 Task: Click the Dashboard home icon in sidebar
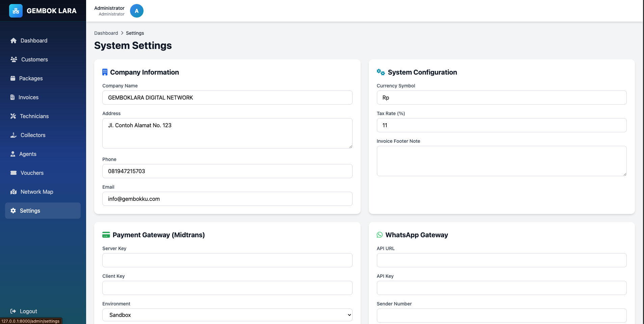[14, 40]
